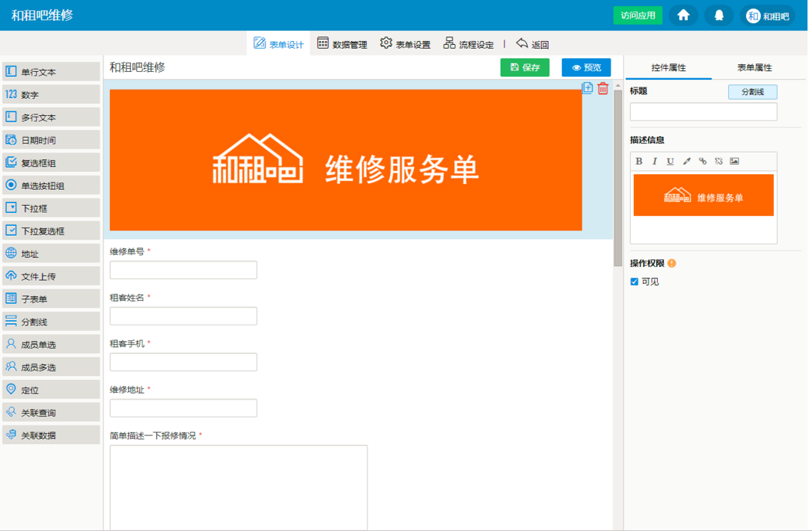
Task: Add the multiple member select control (成员多选)
Action: pyautogui.click(x=51, y=367)
